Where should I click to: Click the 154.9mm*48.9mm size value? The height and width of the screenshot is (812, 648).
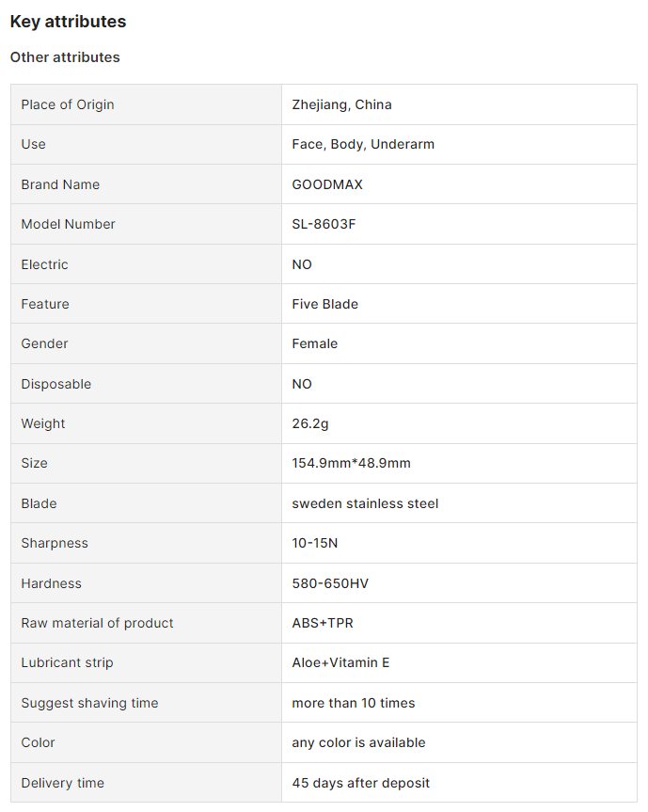(x=351, y=464)
